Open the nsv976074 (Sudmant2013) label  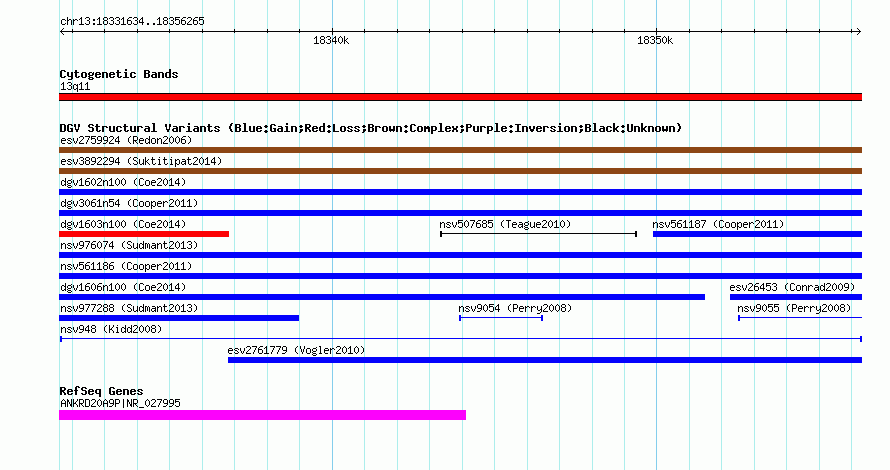click(129, 245)
